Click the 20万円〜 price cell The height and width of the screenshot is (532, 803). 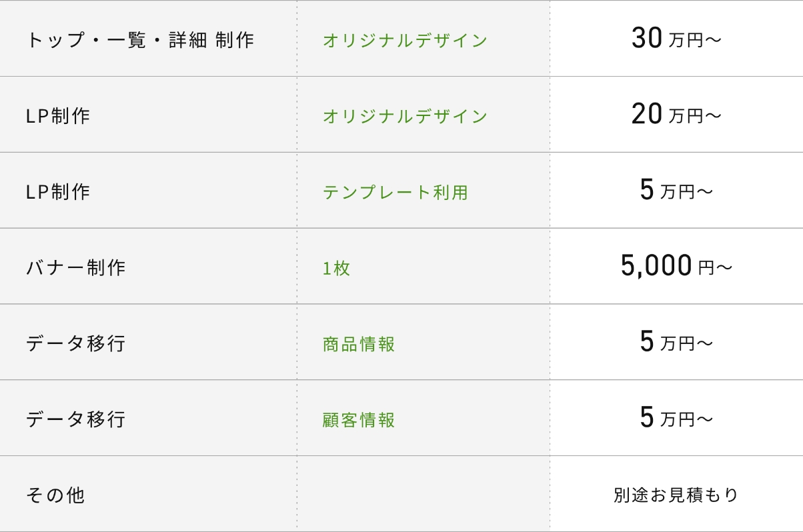(676, 115)
